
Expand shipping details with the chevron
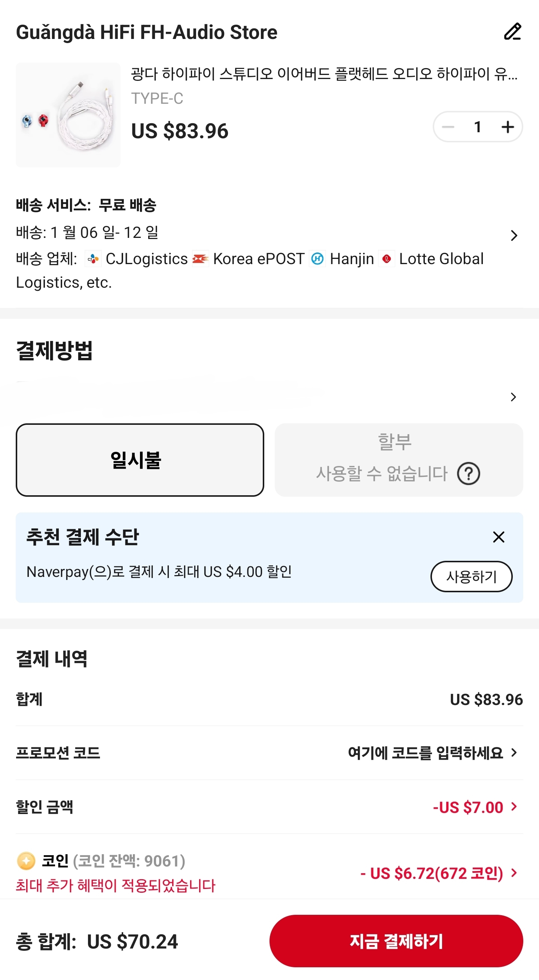[x=514, y=236]
